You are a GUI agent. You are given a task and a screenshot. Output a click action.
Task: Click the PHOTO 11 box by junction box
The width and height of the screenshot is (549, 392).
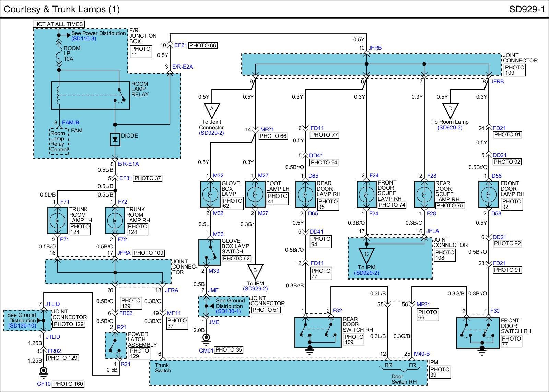coord(141,51)
